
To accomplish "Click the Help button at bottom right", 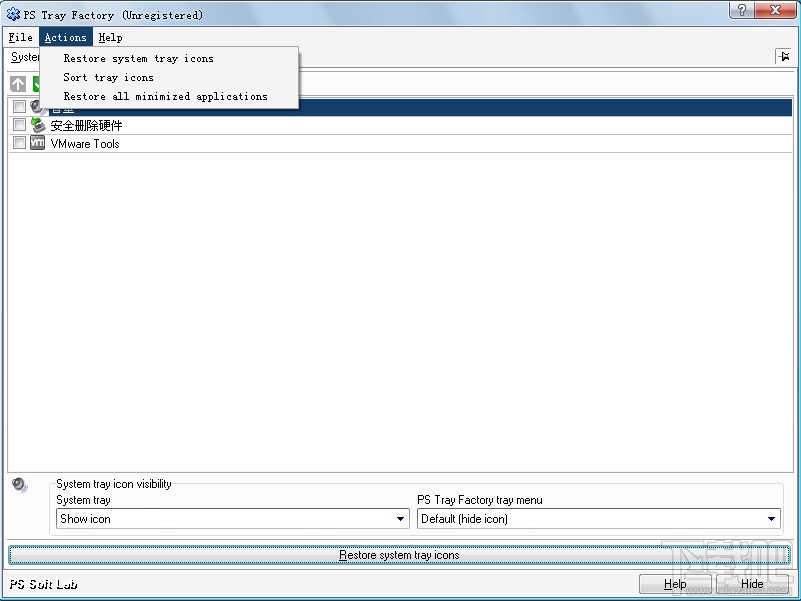I will pyautogui.click(x=675, y=584).
